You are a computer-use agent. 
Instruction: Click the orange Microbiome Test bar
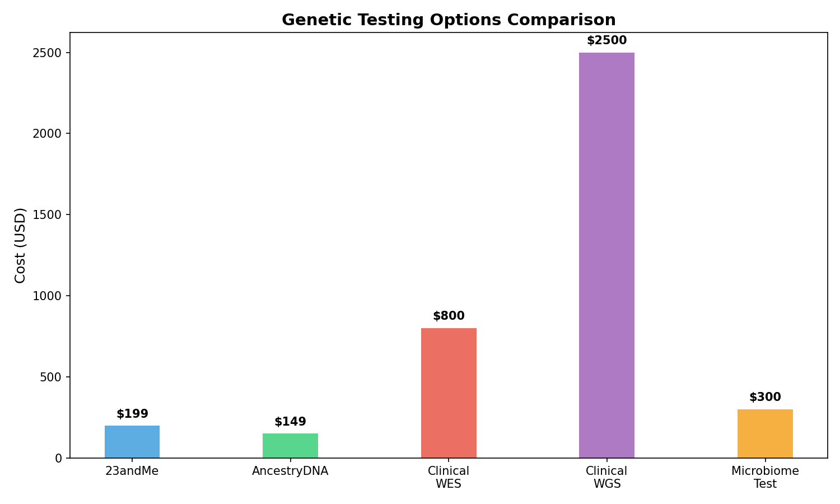765,433
